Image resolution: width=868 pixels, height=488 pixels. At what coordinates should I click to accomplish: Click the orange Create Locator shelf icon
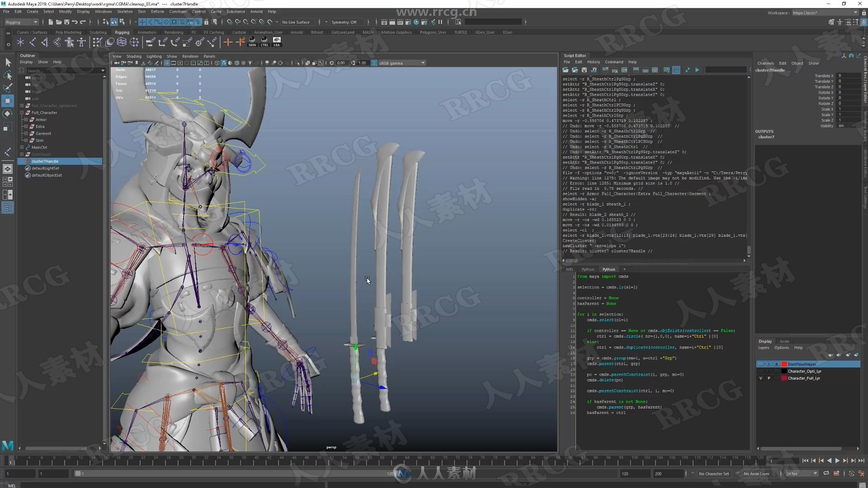click(x=228, y=42)
